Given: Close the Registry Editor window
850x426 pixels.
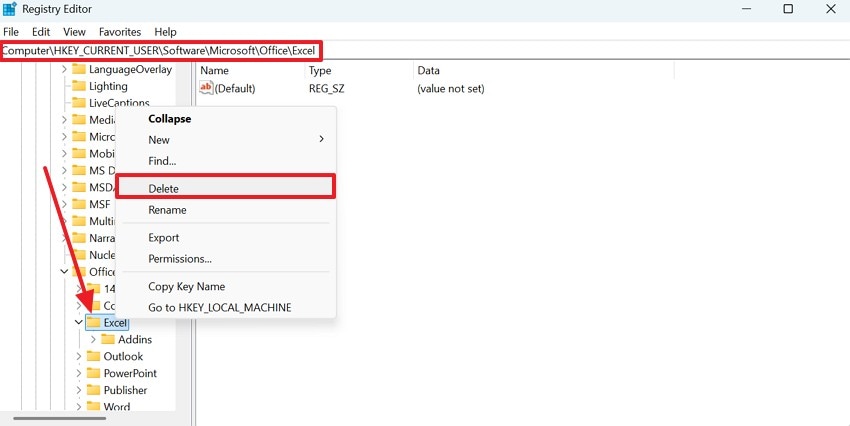Looking at the screenshot, I should [x=830, y=9].
